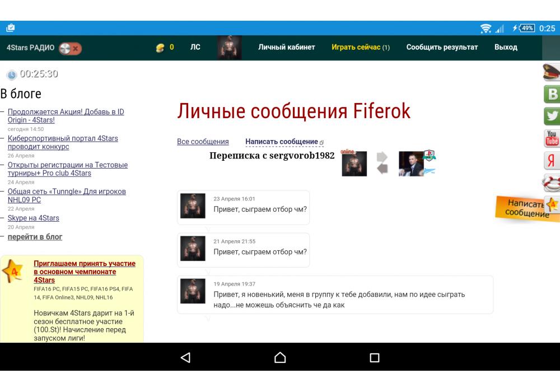Open the Twitter sidebar icon
Screen dimensions: 560x392
click(552, 116)
